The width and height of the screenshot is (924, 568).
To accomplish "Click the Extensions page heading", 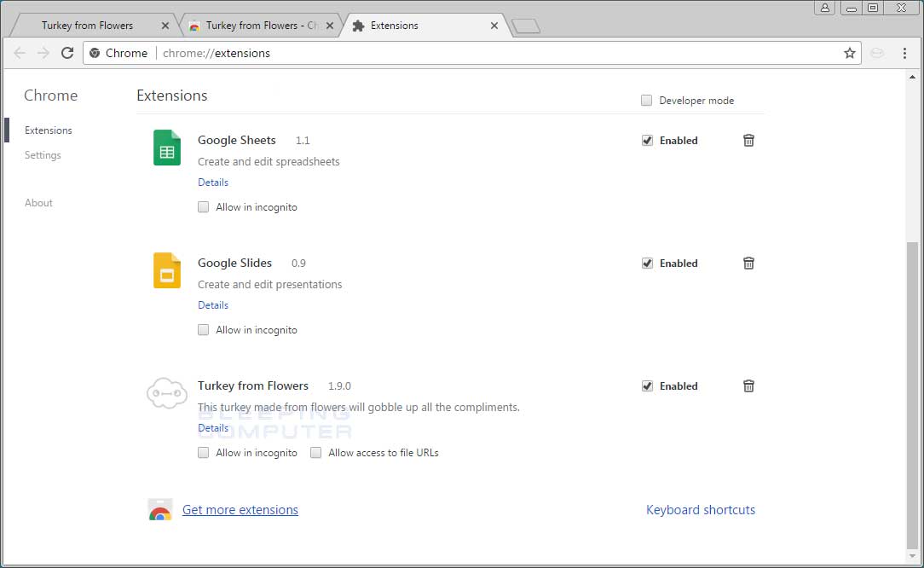I will pos(172,96).
